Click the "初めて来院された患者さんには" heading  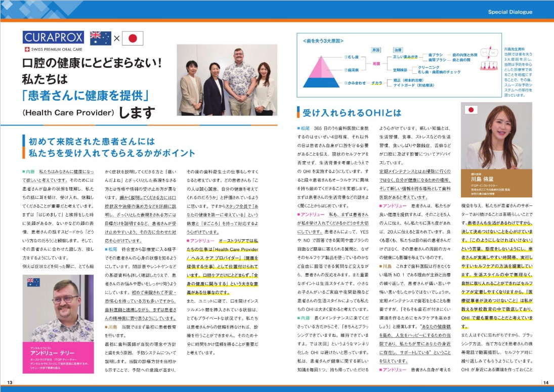tap(91, 142)
